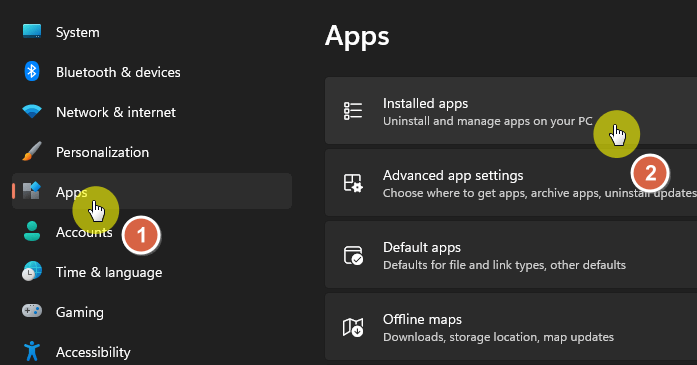The width and height of the screenshot is (697, 365).
Task: Select Personalization in the sidebar
Action: [x=152, y=152]
